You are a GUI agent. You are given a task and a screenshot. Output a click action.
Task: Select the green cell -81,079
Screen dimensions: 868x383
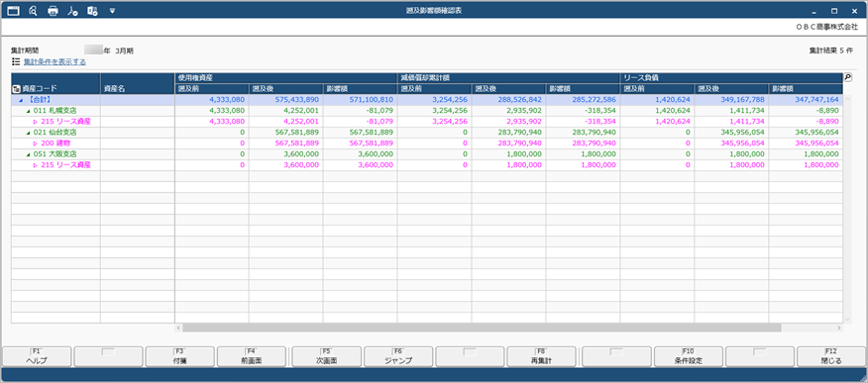[x=361, y=111]
